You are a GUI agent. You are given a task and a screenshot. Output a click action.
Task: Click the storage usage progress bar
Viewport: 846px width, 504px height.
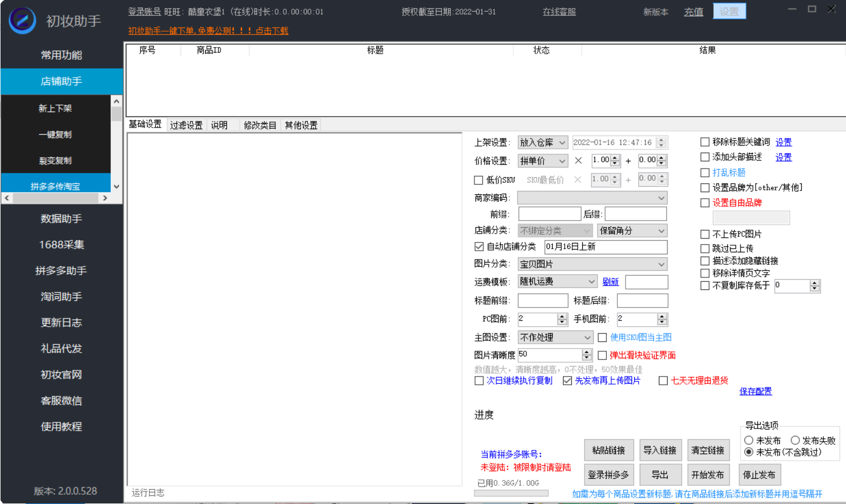511,493
